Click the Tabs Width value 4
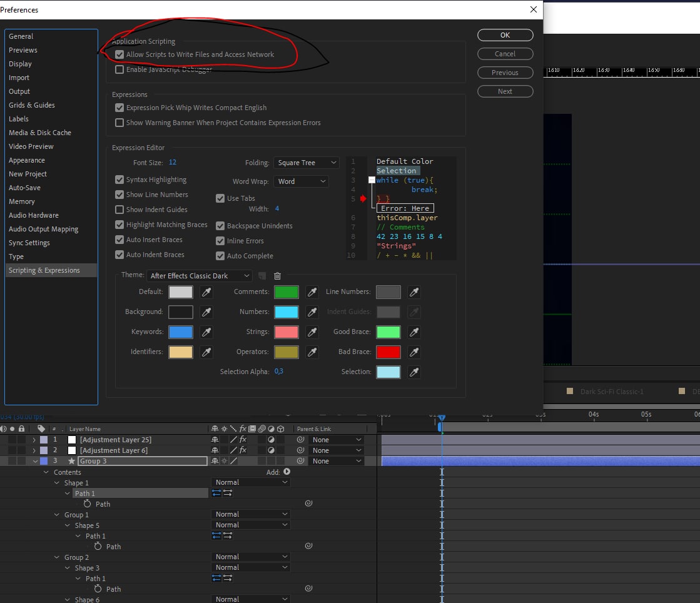The image size is (700, 603). tap(276, 208)
